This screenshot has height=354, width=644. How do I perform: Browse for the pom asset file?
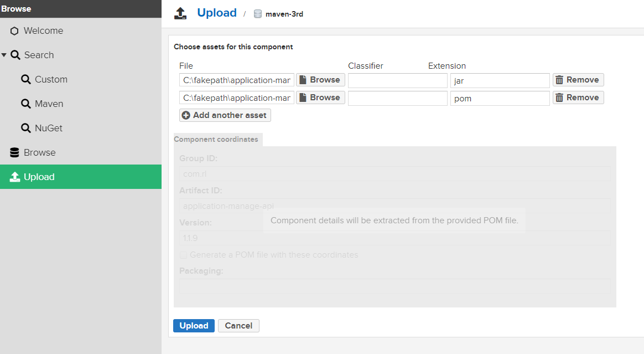[x=320, y=98]
